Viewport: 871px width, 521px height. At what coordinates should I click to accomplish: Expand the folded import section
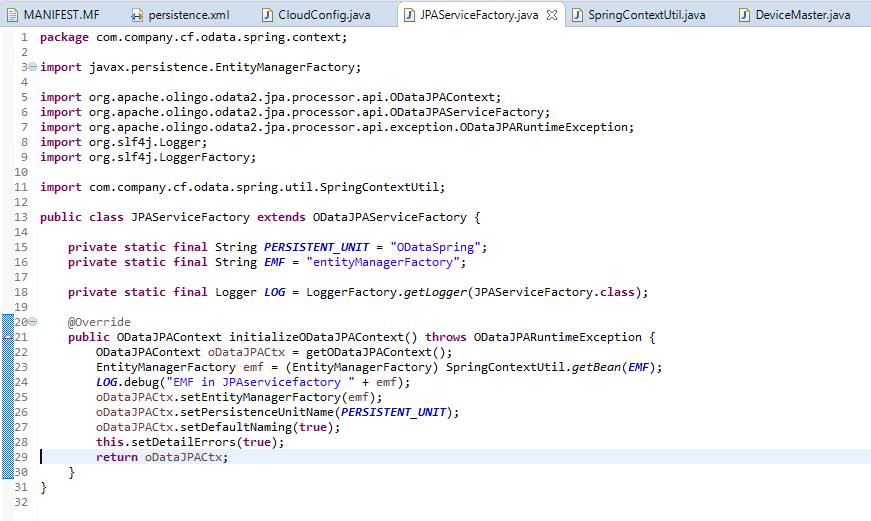pyautogui.click(x=33, y=67)
